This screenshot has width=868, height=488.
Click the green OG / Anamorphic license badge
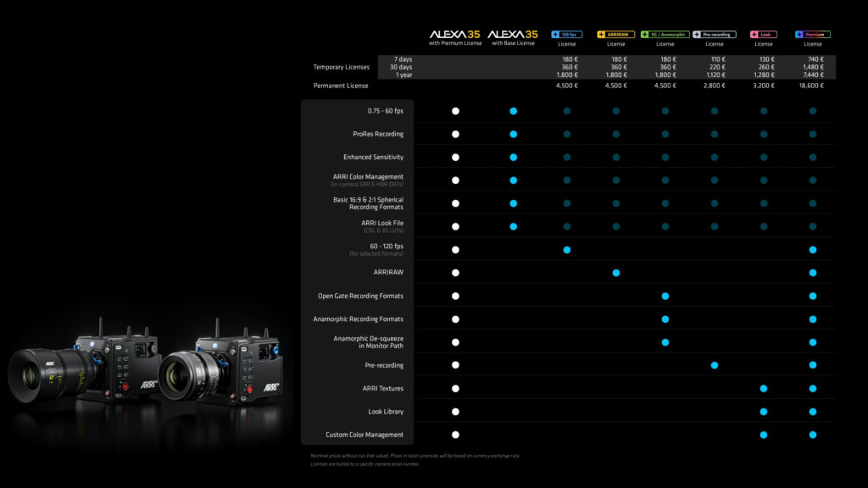pyautogui.click(x=665, y=34)
